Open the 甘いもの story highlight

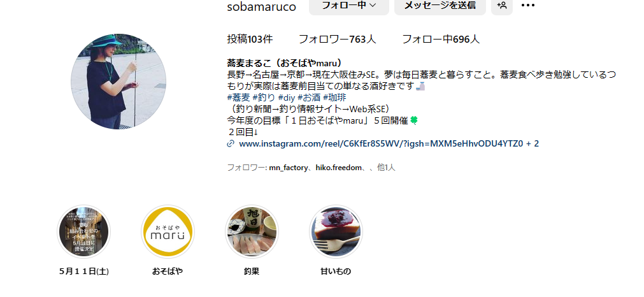(x=336, y=232)
